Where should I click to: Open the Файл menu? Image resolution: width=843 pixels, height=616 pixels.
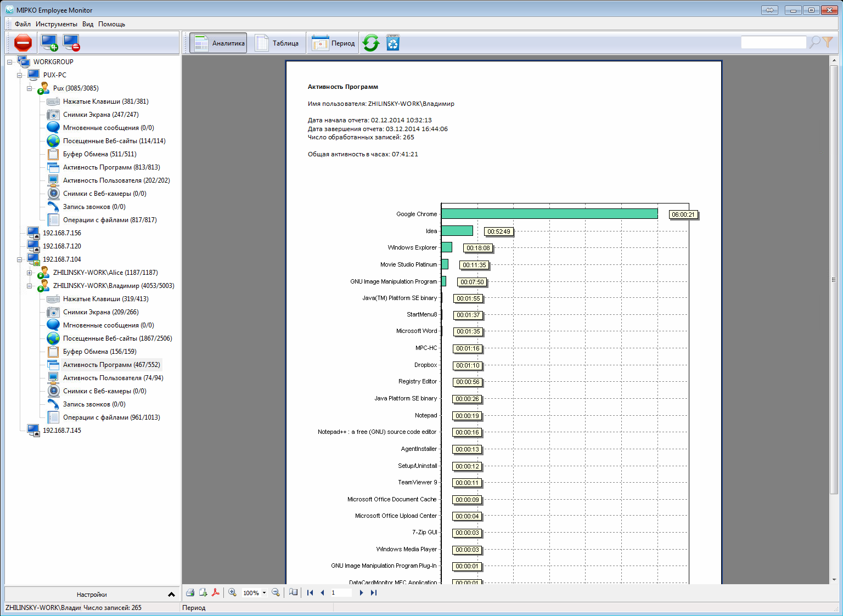[23, 24]
